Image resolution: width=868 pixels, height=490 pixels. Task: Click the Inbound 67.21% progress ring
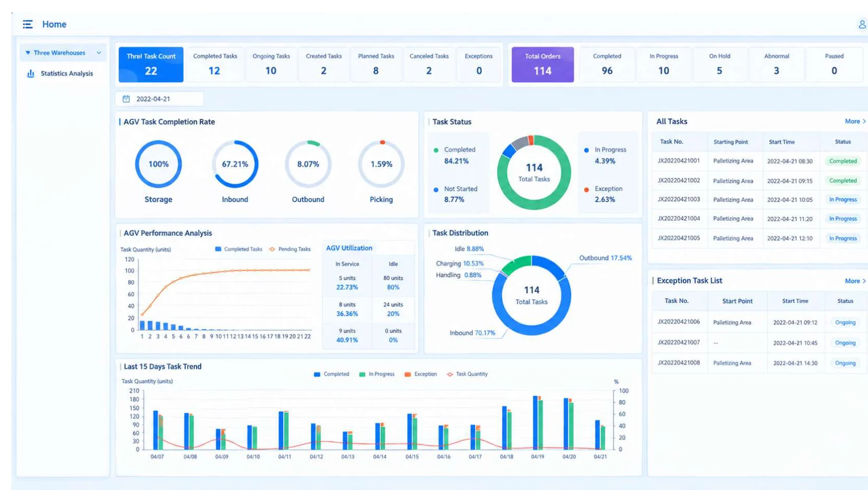tap(235, 164)
